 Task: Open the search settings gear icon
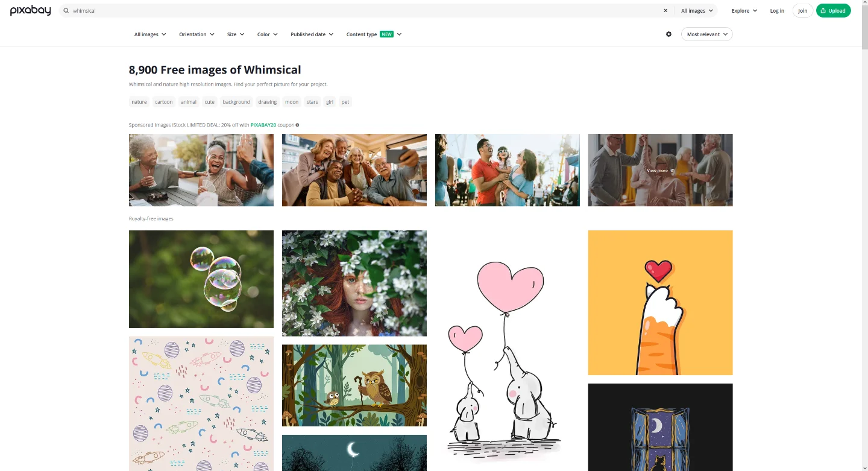(668, 34)
